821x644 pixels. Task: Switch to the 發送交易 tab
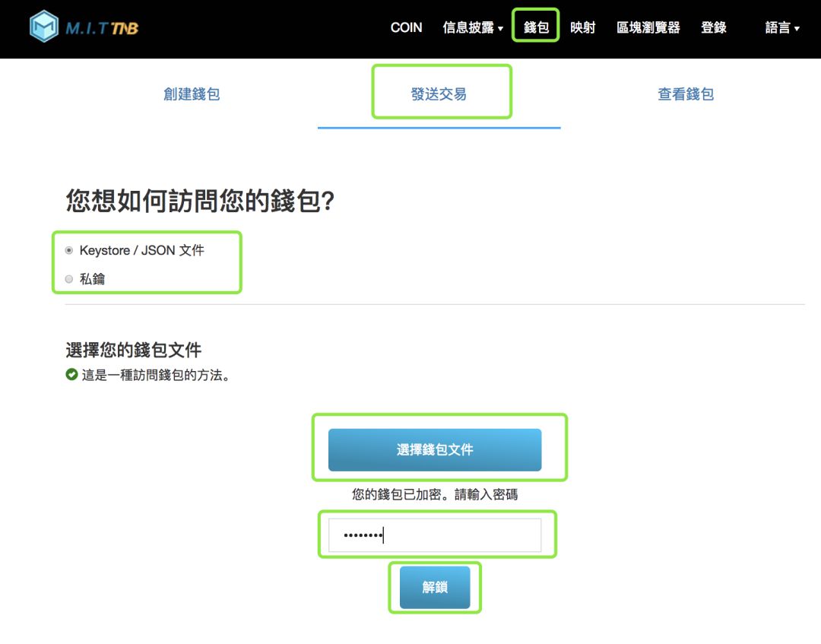(x=442, y=93)
